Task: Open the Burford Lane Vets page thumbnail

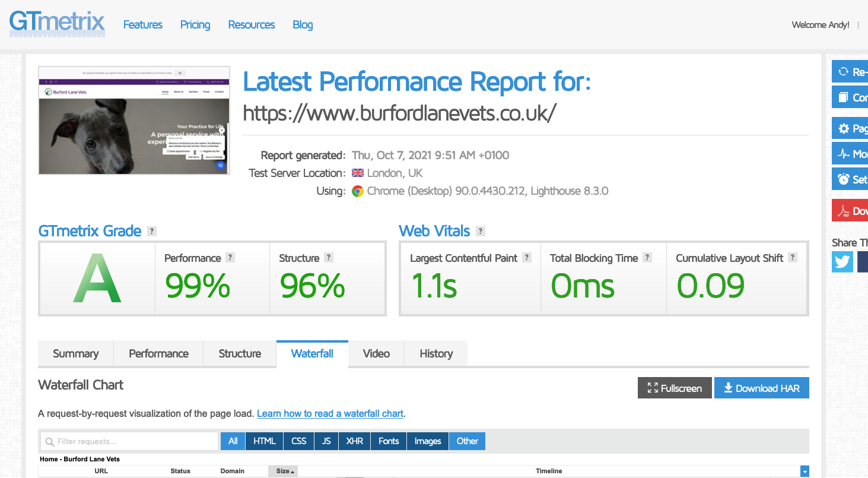Action: click(x=134, y=121)
